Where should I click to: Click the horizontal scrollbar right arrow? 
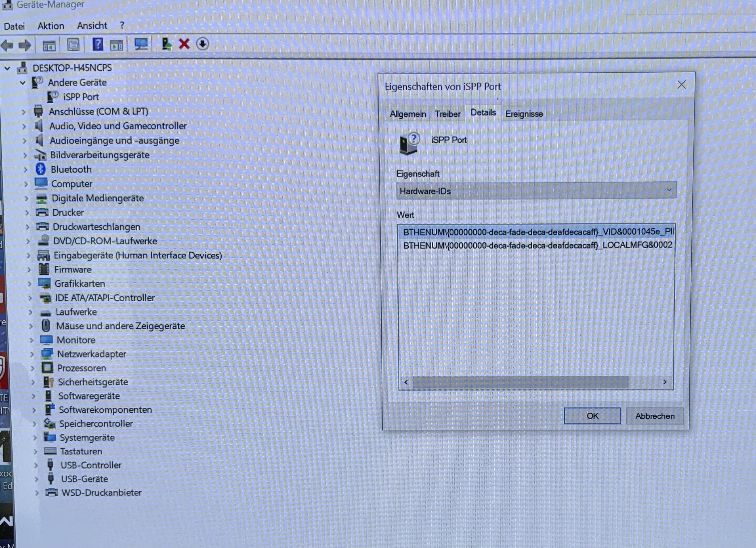click(x=664, y=382)
